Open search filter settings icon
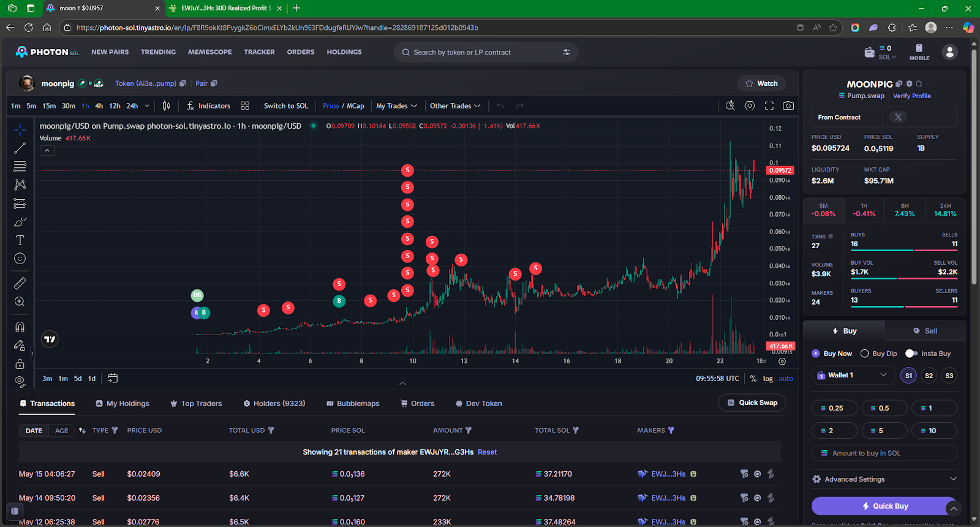Viewport: 980px width, 527px height. (567, 52)
